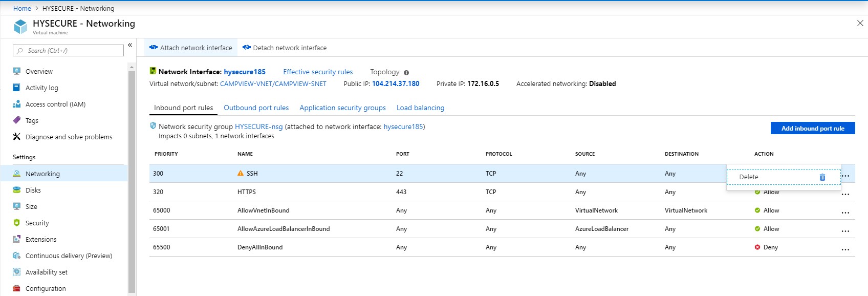
Task: Click private IP 172.16.0.5 text
Action: [483, 83]
